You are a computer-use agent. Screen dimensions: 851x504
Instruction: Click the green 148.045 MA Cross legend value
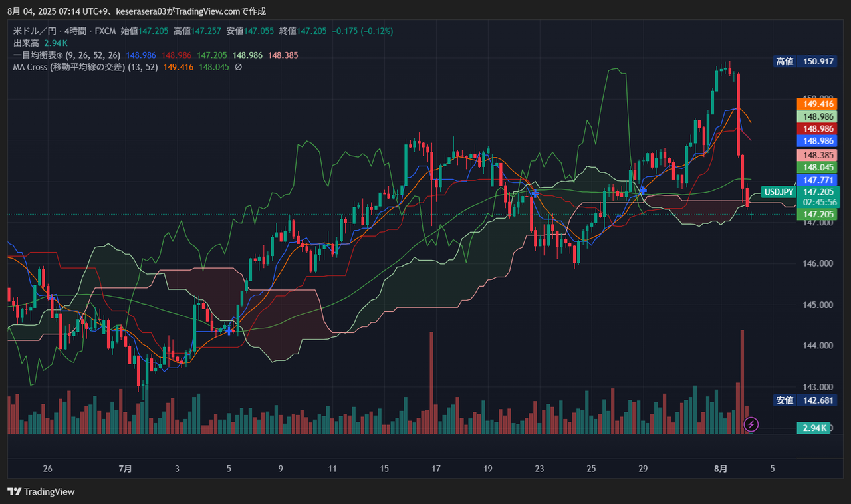click(214, 67)
